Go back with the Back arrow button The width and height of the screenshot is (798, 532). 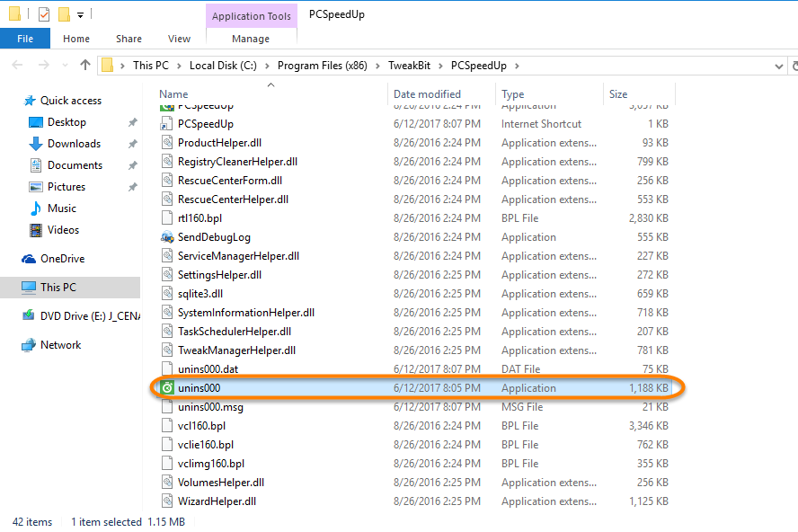17,66
